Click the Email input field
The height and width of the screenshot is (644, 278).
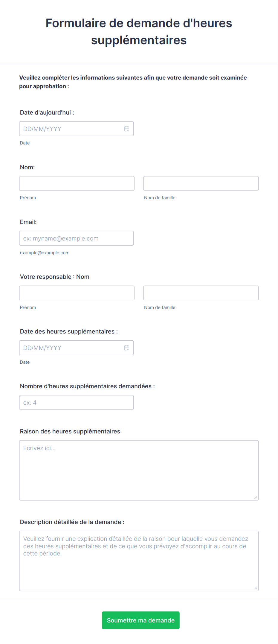coord(76,238)
